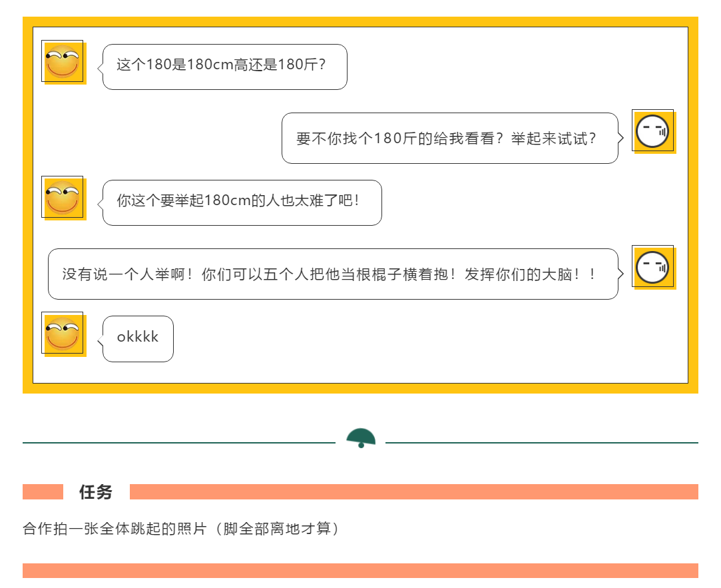Click the green divider line right of the fan
Viewport: 721px width, 588px height.
[x=542, y=443]
